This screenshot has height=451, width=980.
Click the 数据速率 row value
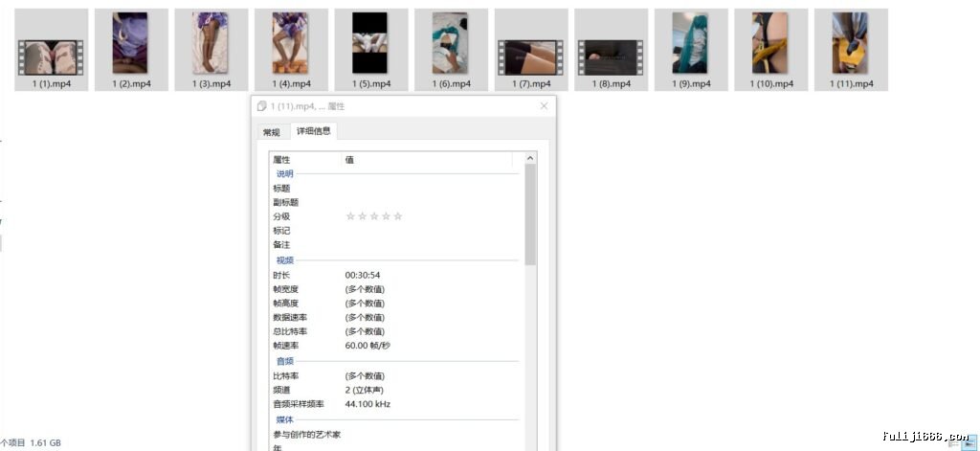365,317
